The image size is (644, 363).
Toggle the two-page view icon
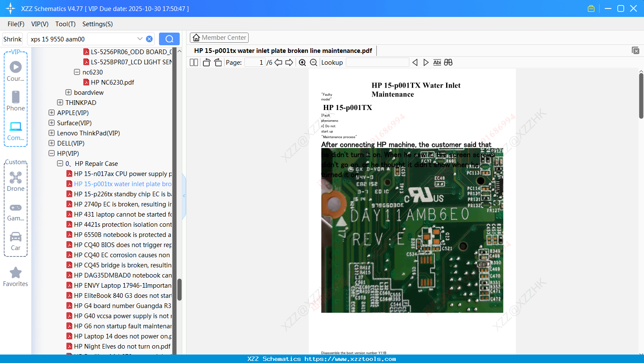point(194,62)
